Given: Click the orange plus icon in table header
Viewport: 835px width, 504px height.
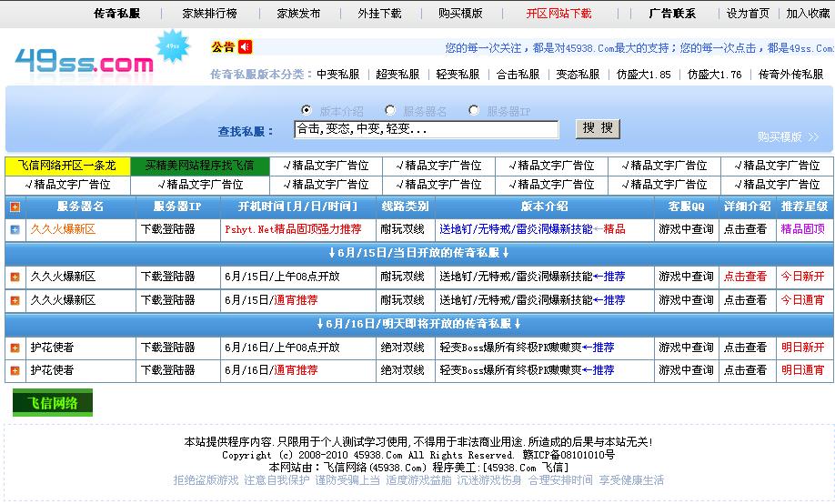Looking at the screenshot, I should (x=15, y=207).
